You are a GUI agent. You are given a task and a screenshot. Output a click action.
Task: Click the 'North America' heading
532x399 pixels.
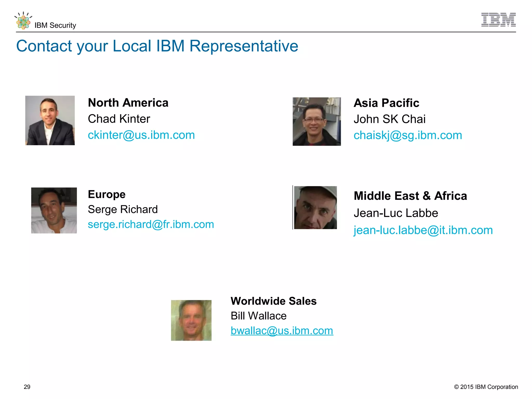point(128,103)
